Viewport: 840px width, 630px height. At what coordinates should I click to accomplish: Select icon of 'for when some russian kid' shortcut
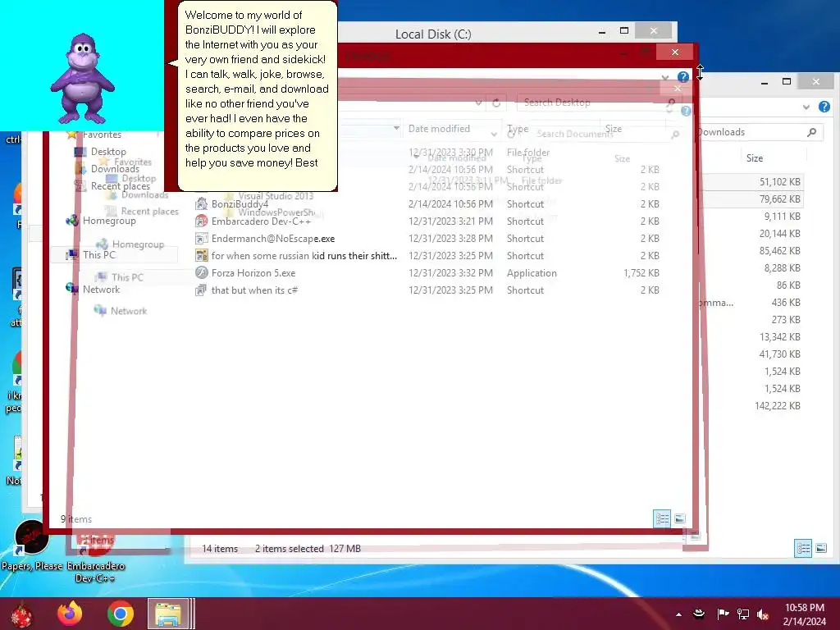tap(202, 256)
